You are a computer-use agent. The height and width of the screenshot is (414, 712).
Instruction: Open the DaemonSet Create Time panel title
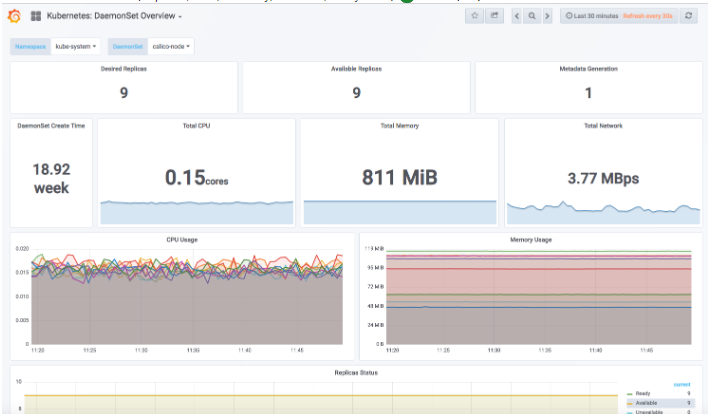tap(51, 126)
